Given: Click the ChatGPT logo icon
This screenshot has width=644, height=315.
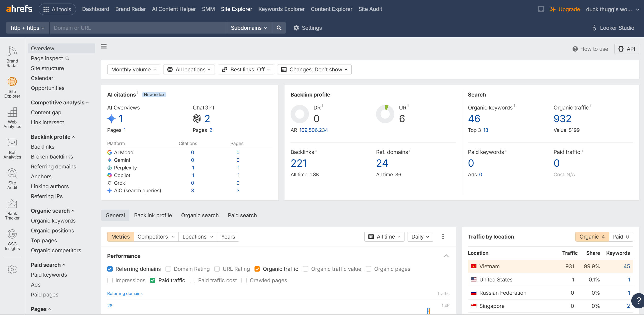Looking at the screenshot, I should 197,118.
